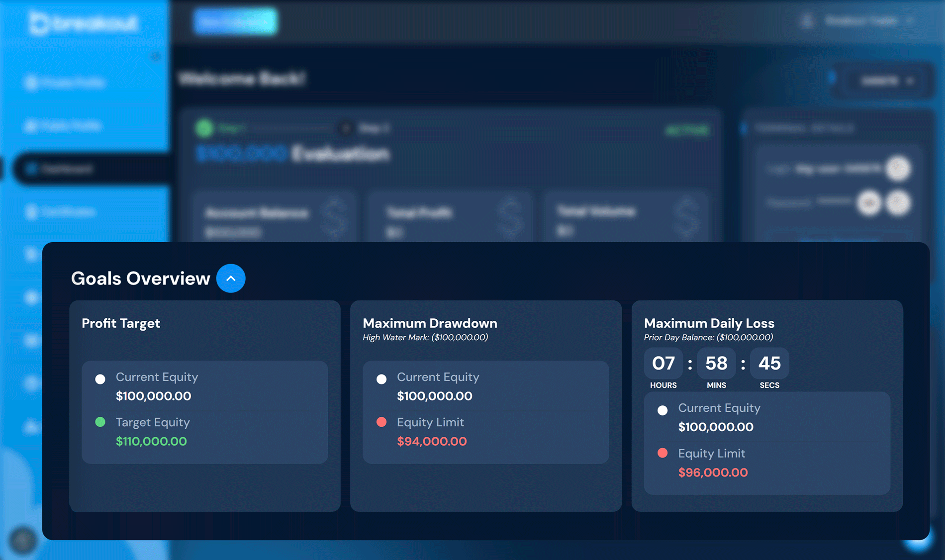This screenshot has height=560, width=945.
Task: Copy the login value in credentials panel
Action: tap(898, 169)
